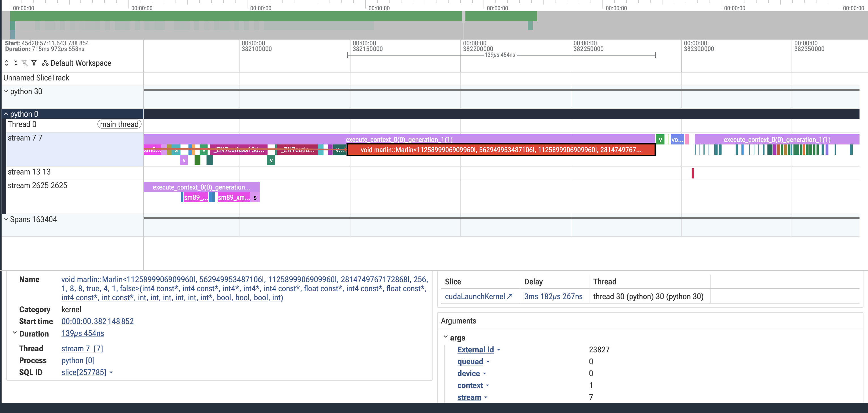This screenshot has width=868, height=413.
Task: Click the 139µs 454ns selection span label
Action: [x=500, y=55]
